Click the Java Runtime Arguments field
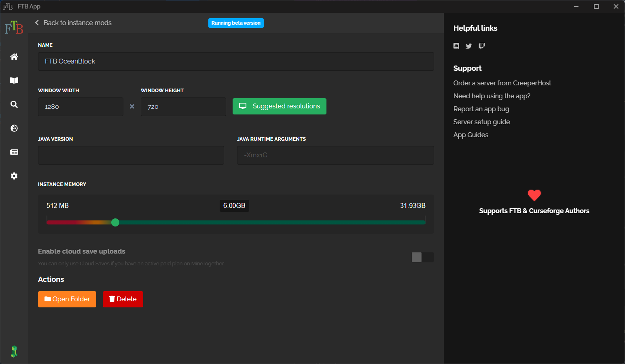Screen dimensions: 625x364 (335, 155)
